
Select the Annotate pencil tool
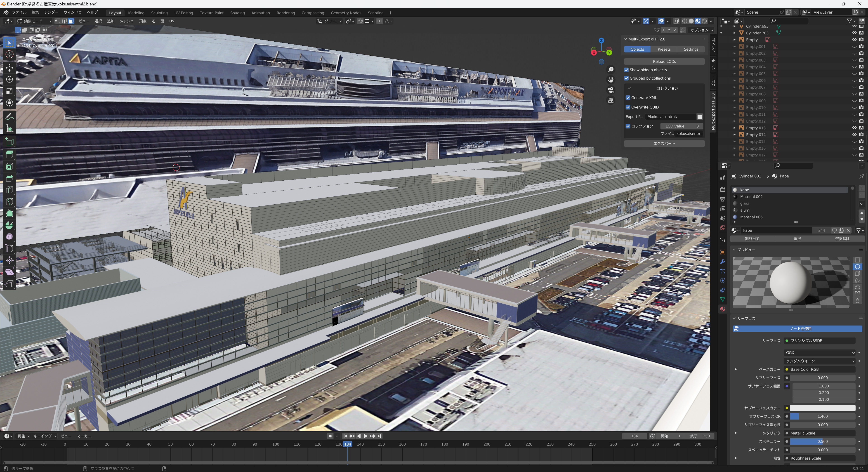point(9,117)
